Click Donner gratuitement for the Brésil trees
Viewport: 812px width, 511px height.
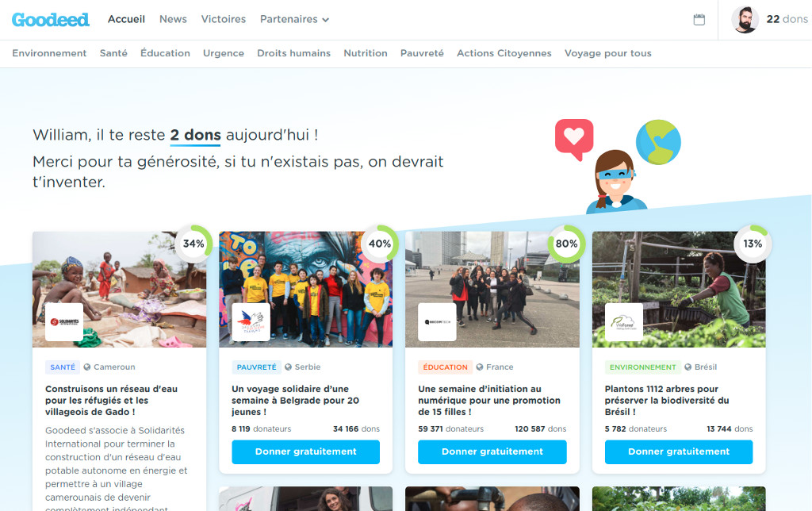click(x=679, y=452)
